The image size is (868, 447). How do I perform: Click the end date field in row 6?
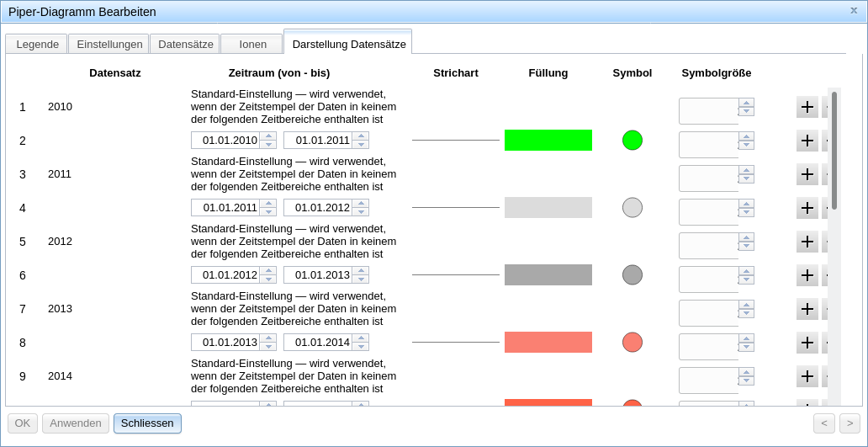[318, 274]
